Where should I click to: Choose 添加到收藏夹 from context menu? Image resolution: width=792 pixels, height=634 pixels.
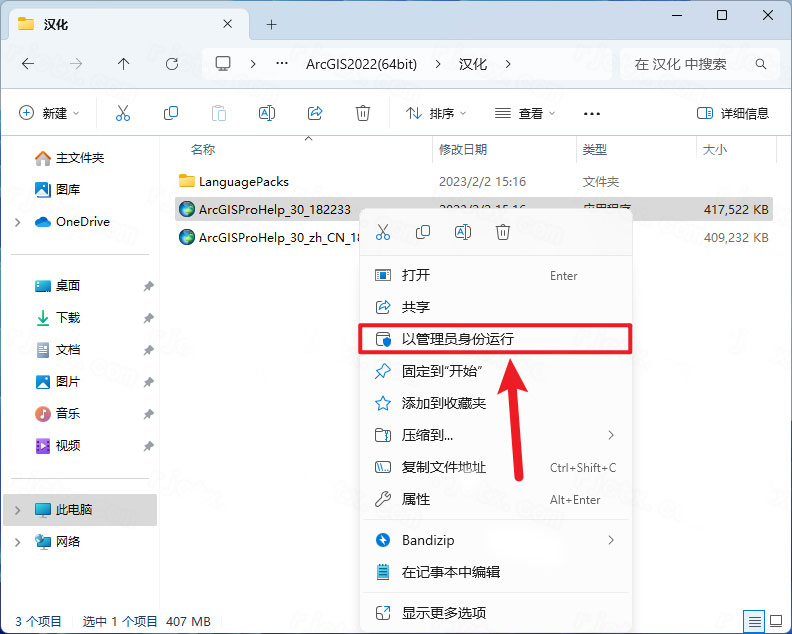pyautogui.click(x=495, y=403)
